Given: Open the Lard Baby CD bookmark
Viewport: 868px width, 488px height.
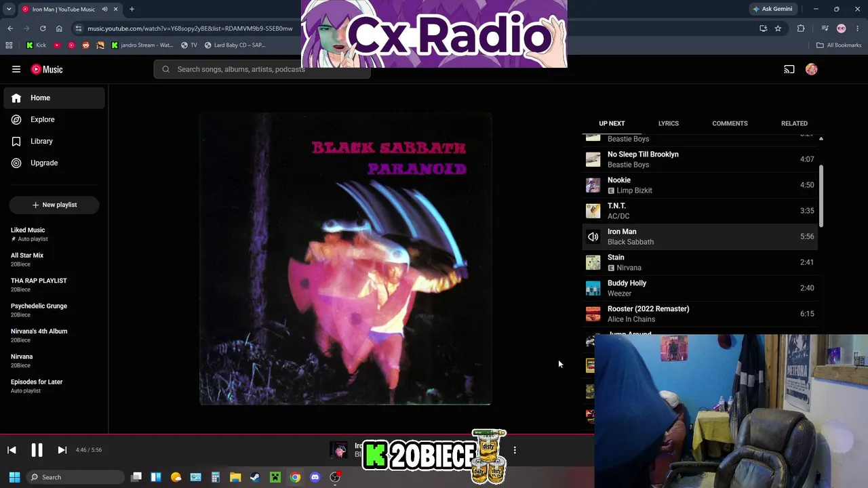Looking at the screenshot, I should 235,45.
